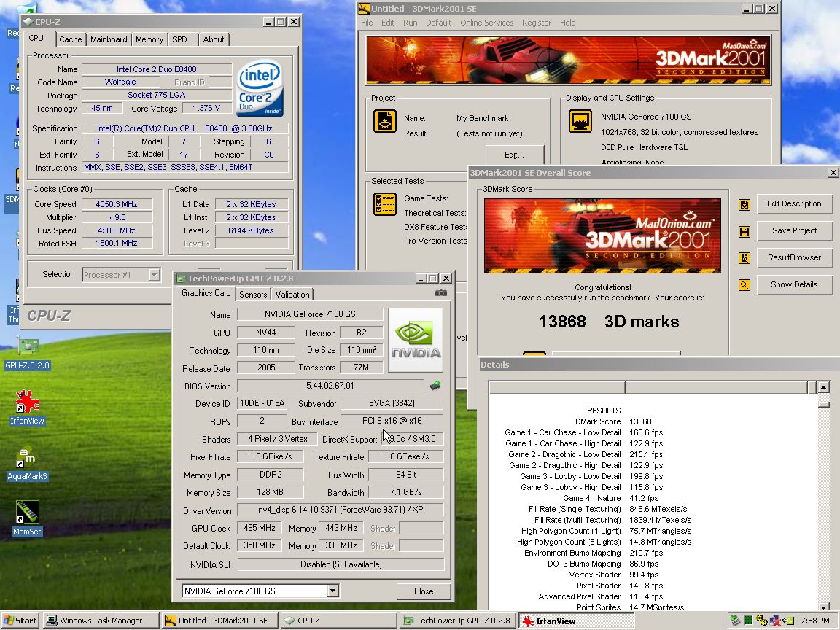Click the Close button in GPU-Z
This screenshot has width=840, height=630.
tap(423, 591)
